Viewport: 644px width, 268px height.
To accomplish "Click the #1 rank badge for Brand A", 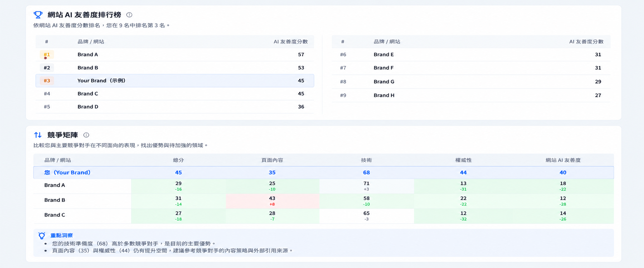I will click(x=47, y=55).
